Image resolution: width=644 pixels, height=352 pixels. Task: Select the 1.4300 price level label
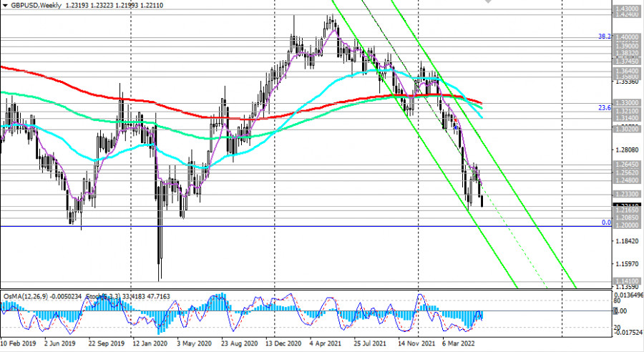625,7
